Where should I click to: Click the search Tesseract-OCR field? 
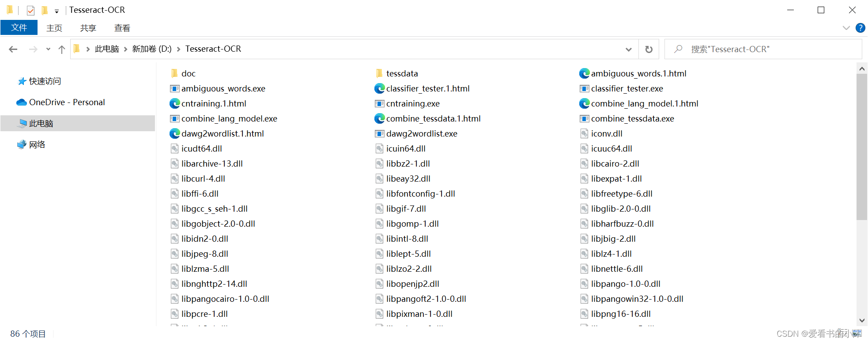763,49
